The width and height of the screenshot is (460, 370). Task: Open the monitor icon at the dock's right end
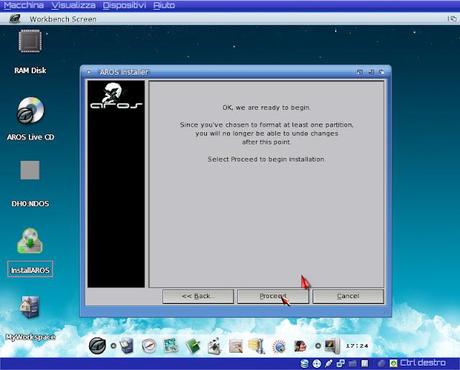pos(332,346)
